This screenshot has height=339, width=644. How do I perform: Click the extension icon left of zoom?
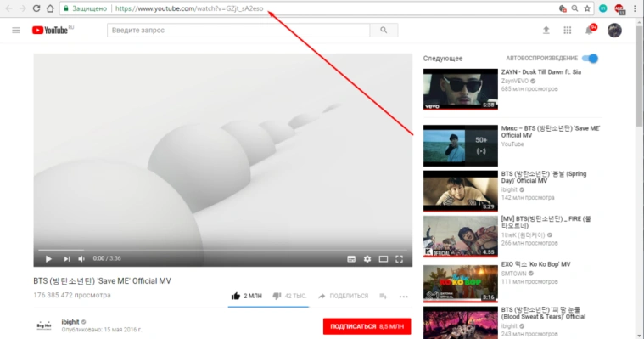pyautogui.click(x=563, y=8)
